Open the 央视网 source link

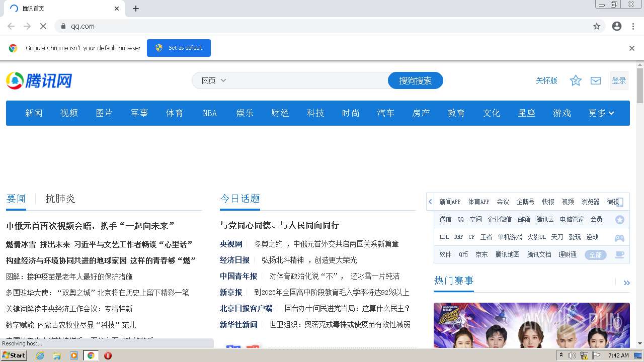tap(231, 244)
